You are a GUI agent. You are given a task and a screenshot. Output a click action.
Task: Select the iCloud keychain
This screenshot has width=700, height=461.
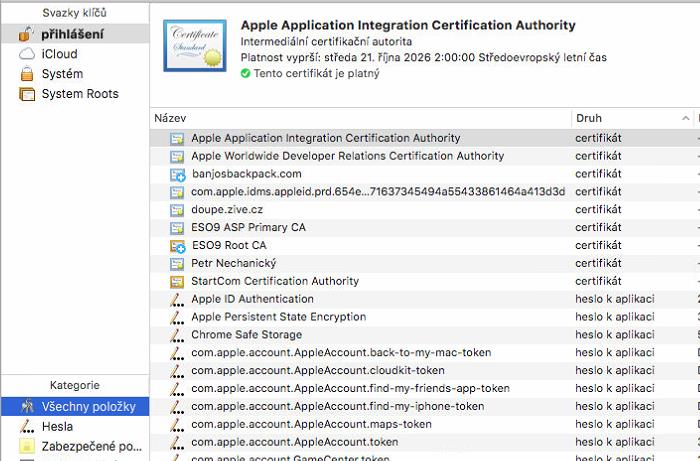point(75,54)
